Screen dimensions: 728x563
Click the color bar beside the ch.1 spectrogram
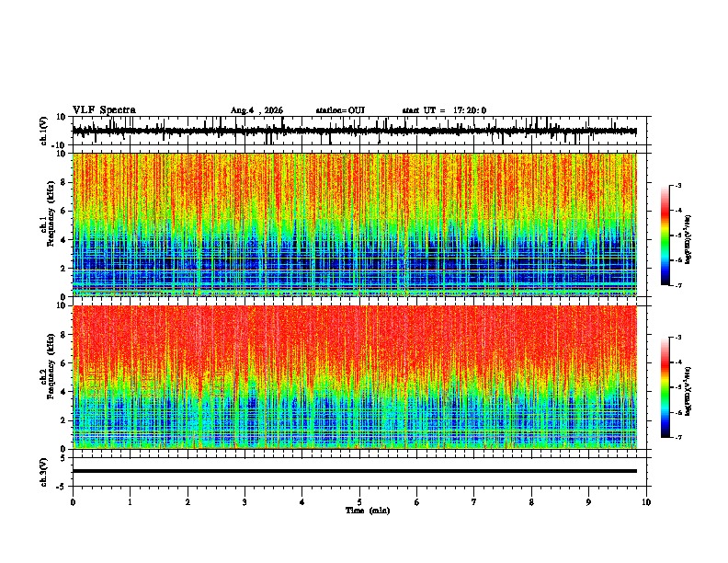pyautogui.click(x=665, y=236)
